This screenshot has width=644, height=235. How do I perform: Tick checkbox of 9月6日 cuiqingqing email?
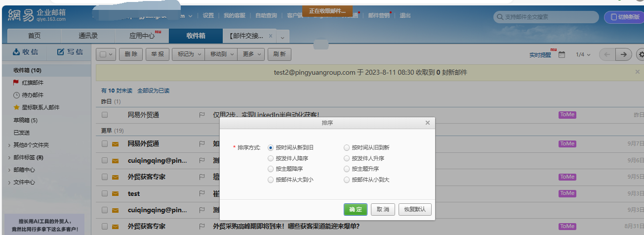pyautogui.click(x=104, y=160)
